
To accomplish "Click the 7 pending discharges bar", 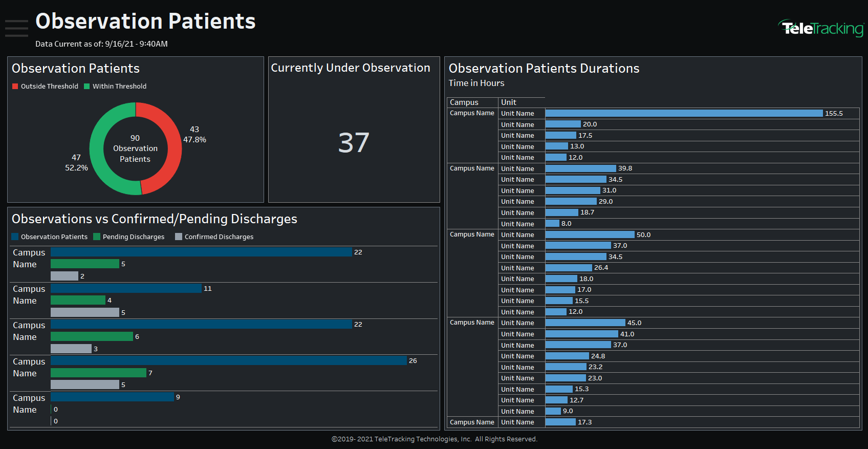I will (98, 373).
